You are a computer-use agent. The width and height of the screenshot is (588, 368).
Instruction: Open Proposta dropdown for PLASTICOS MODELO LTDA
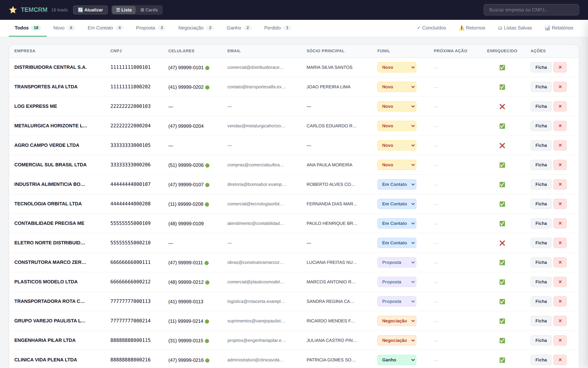(x=397, y=282)
